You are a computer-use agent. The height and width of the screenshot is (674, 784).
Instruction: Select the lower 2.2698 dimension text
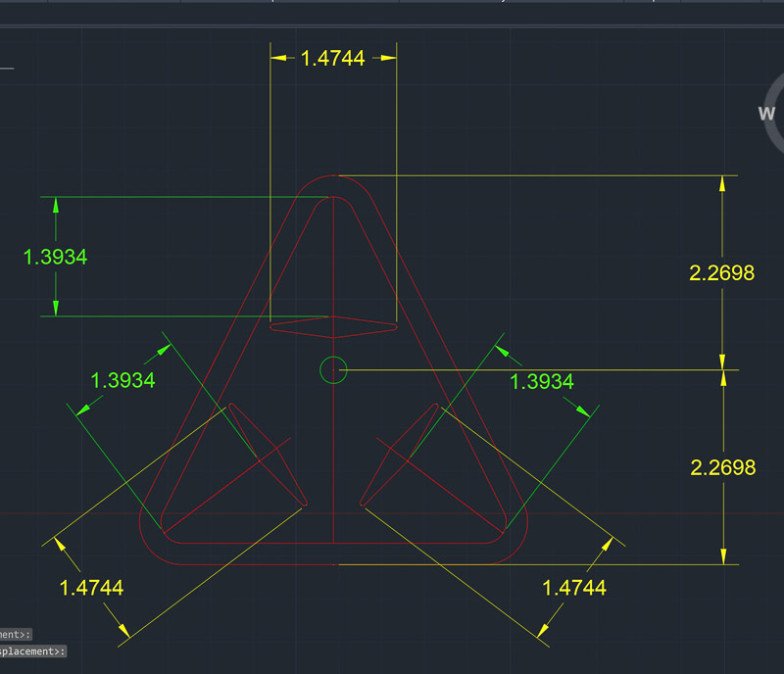pyautogui.click(x=722, y=467)
